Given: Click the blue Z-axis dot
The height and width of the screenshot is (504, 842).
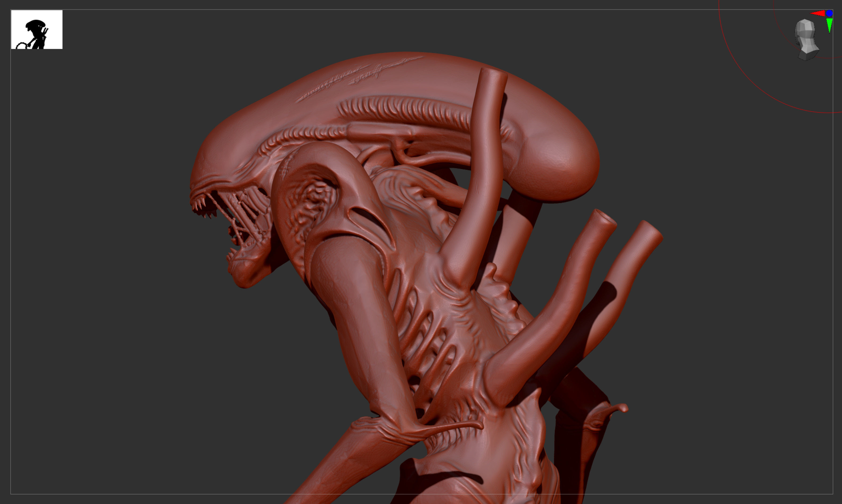Looking at the screenshot, I should click(829, 13).
